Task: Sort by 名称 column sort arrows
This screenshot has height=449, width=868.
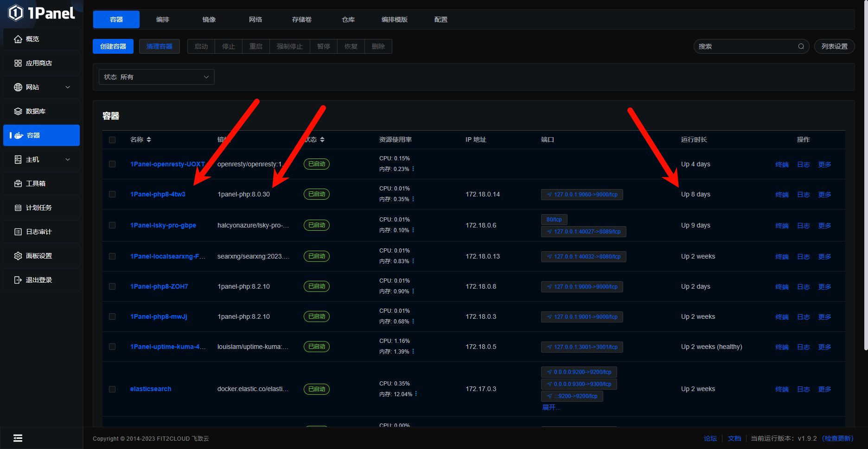Action: coord(149,139)
